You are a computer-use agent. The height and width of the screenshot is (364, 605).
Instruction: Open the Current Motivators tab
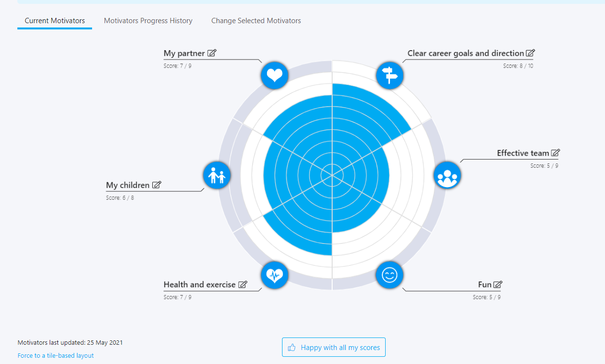(55, 21)
